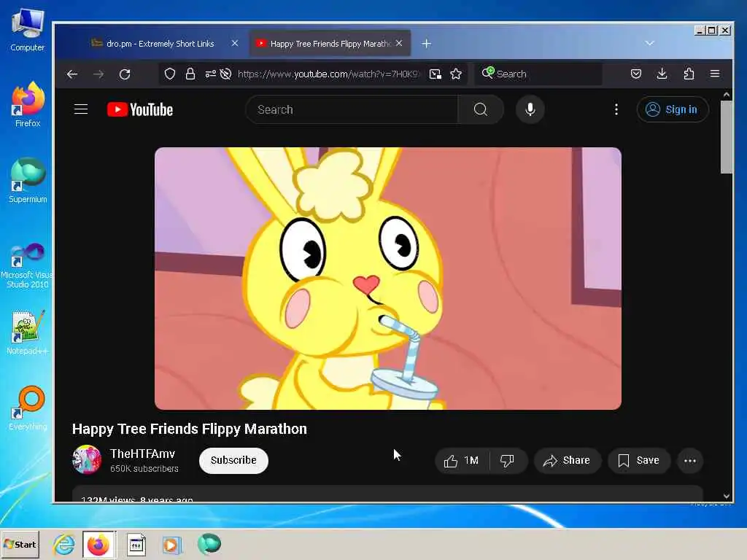
Task: Bookmark this page with the star icon
Action: pyautogui.click(x=456, y=74)
